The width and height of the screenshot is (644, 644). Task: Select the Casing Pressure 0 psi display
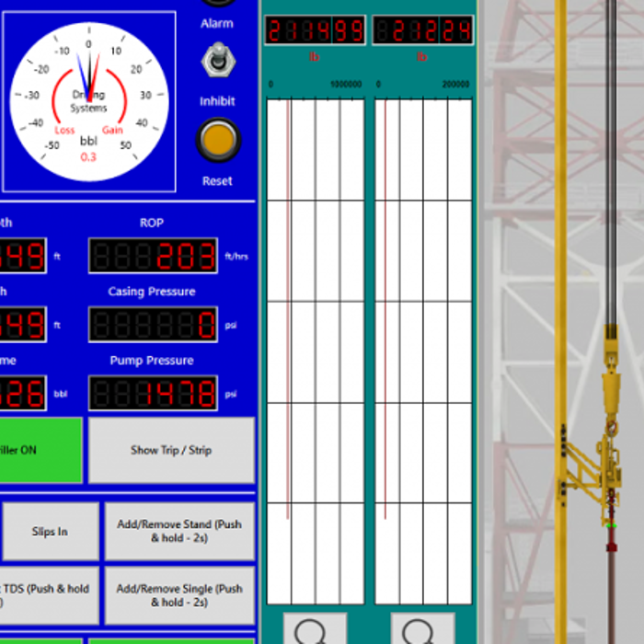(x=154, y=325)
